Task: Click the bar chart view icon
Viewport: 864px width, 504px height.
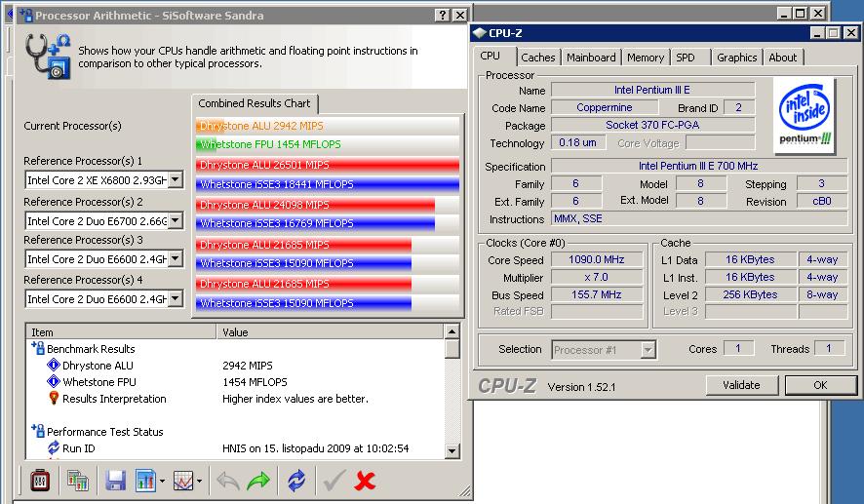Action: click(145, 480)
